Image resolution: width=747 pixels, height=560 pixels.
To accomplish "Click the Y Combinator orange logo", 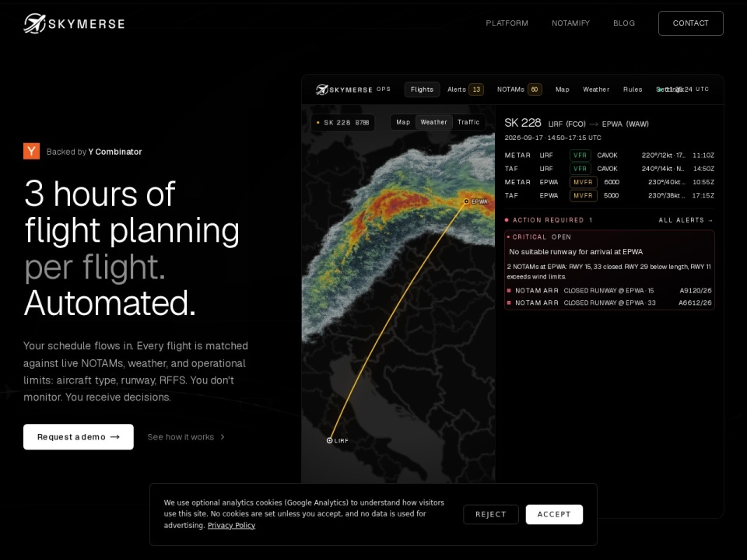I will pos(31,152).
